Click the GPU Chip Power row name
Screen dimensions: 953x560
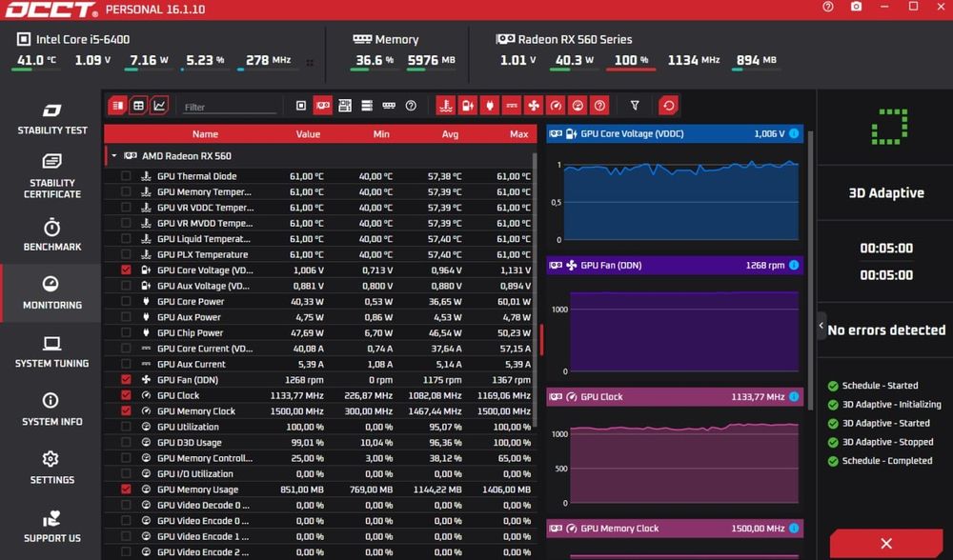click(191, 332)
